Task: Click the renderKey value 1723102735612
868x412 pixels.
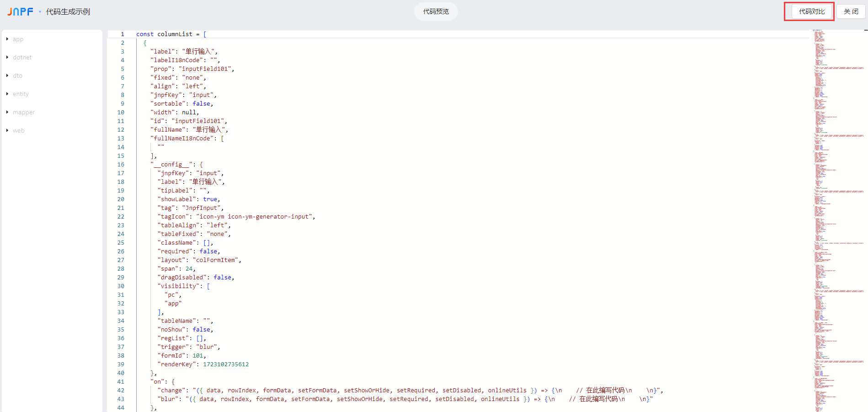Action: [x=226, y=364]
